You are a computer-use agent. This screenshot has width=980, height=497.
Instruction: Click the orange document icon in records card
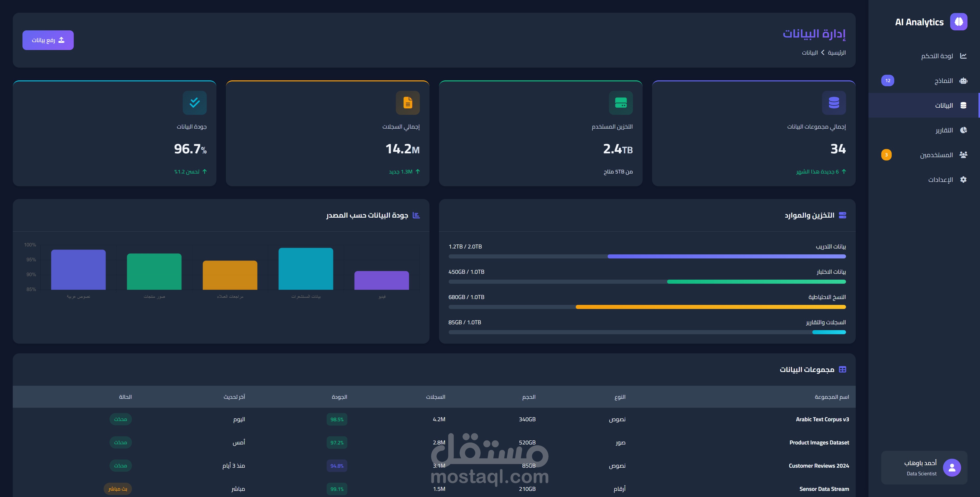(408, 103)
